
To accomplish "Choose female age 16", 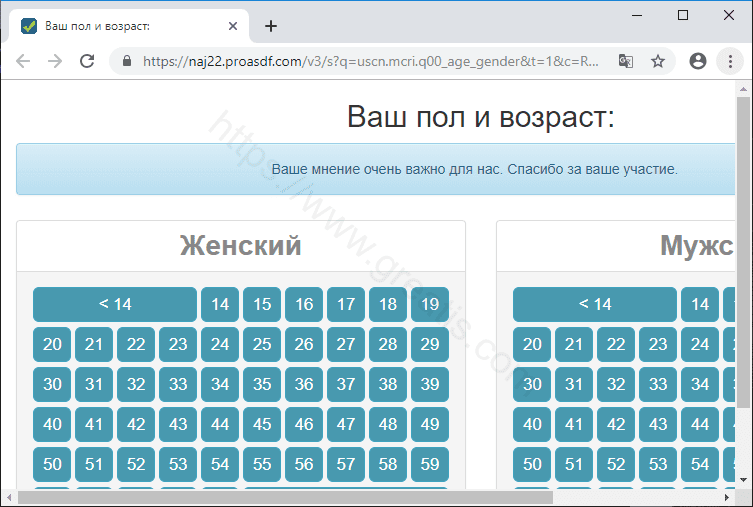I will [304, 304].
